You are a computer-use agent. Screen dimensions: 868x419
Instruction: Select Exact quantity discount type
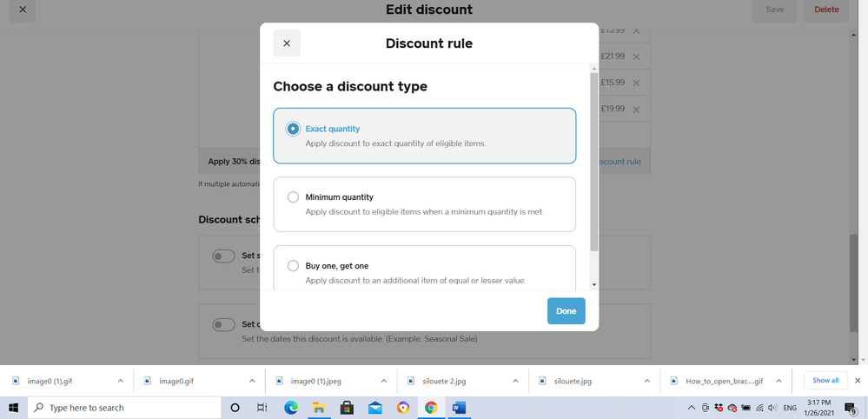point(294,129)
